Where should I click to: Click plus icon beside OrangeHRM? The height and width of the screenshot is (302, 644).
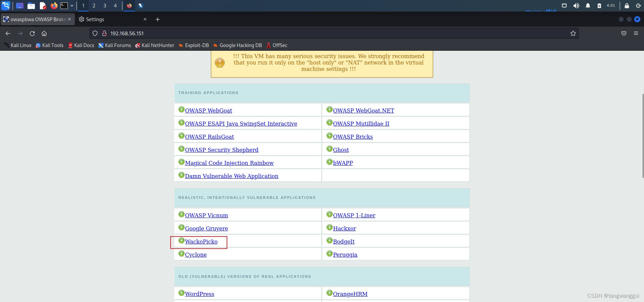click(329, 293)
